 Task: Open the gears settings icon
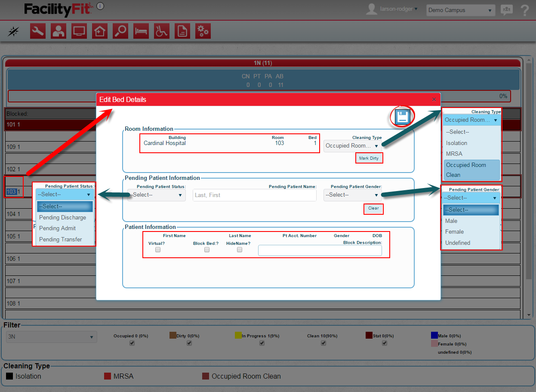click(x=203, y=31)
